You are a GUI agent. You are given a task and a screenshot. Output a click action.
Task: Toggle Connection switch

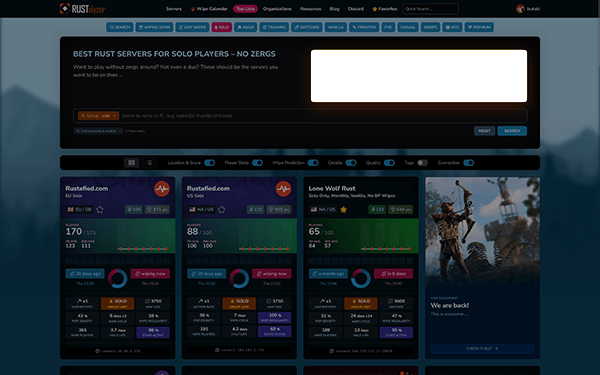pyautogui.click(x=469, y=163)
